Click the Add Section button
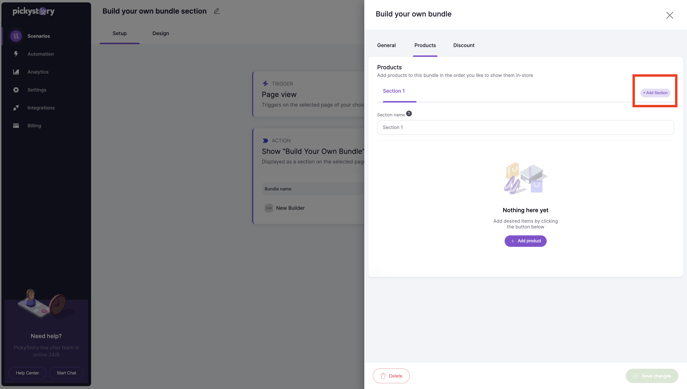This screenshot has height=389, width=687. coord(655,93)
